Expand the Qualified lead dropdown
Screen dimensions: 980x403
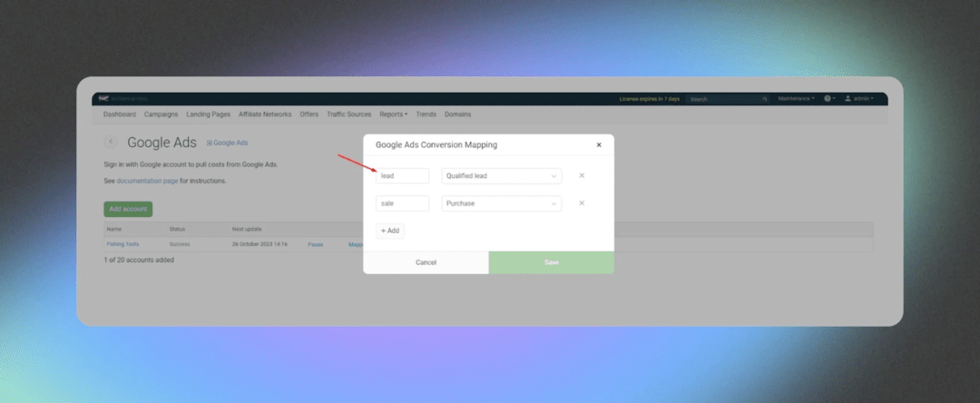[x=501, y=176]
